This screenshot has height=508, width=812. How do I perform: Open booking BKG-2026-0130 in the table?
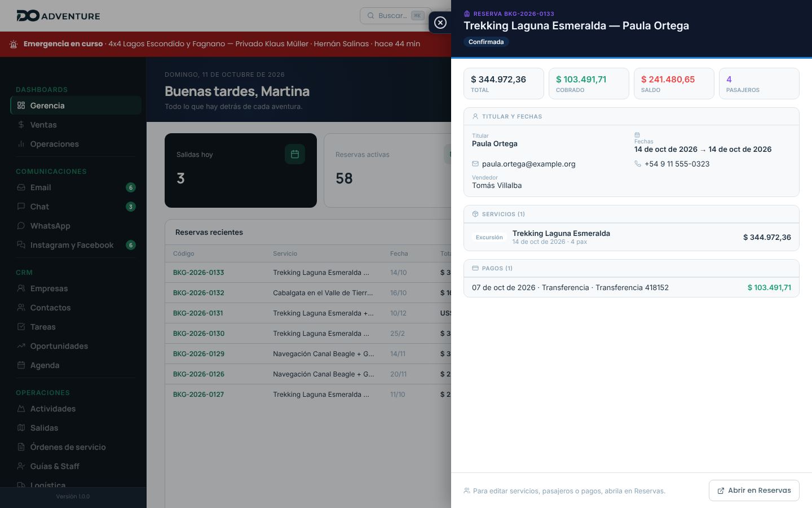(198, 334)
